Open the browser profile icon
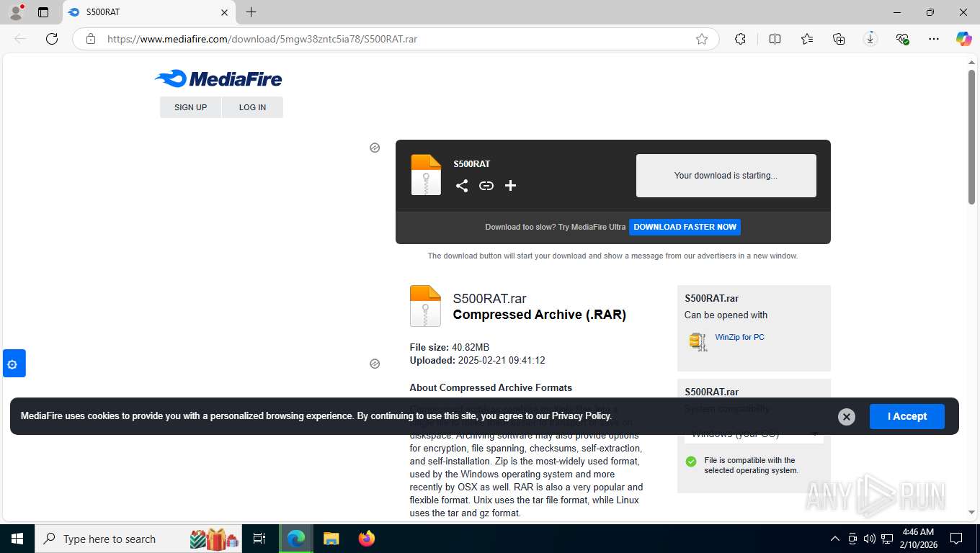This screenshot has height=553, width=980. pos(15,12)
